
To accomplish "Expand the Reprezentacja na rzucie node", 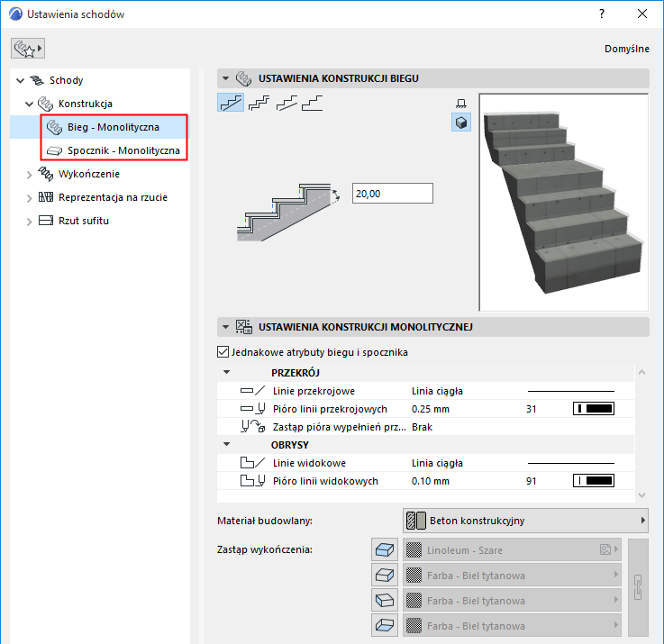I will click(29, 198).
